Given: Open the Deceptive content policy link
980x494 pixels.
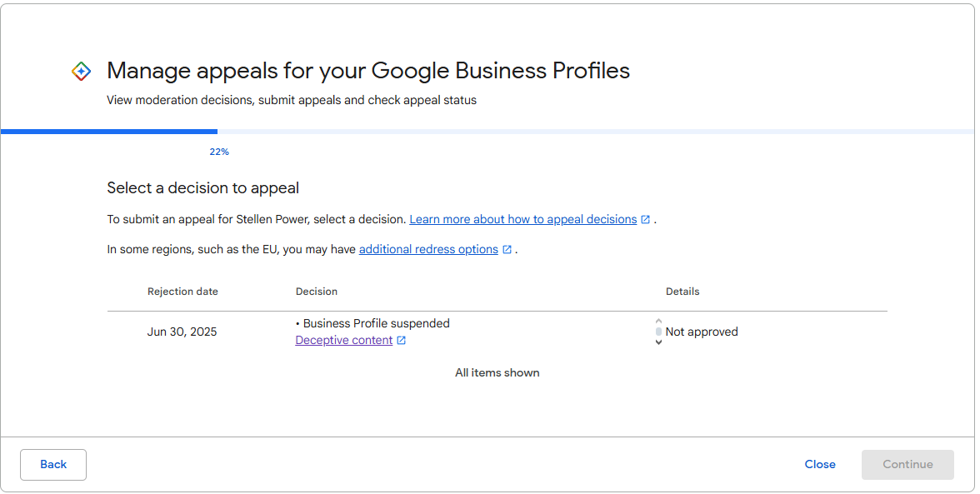Looking at the screenshot, I should point(343,341).
